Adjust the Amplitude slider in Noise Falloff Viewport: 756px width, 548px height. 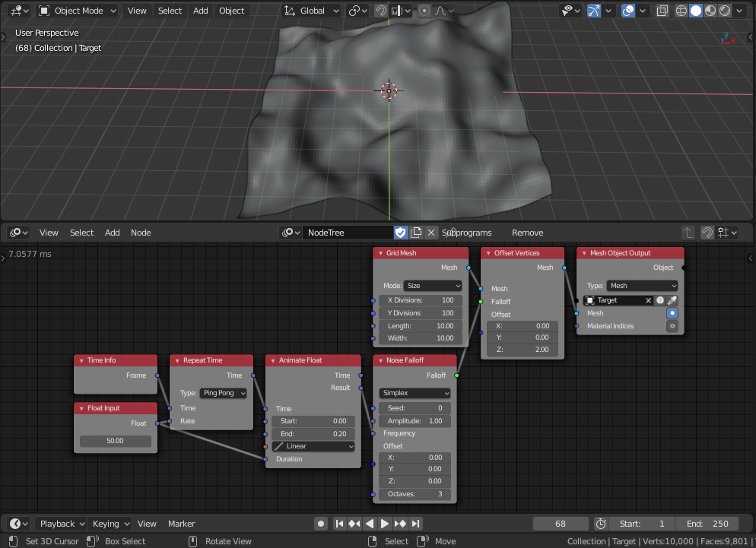415,420
